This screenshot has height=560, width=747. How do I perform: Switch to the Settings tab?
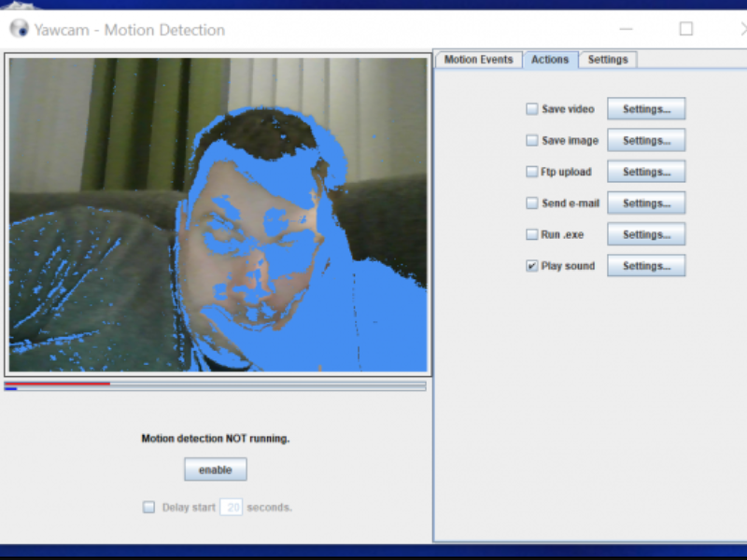tap(608, 60)
